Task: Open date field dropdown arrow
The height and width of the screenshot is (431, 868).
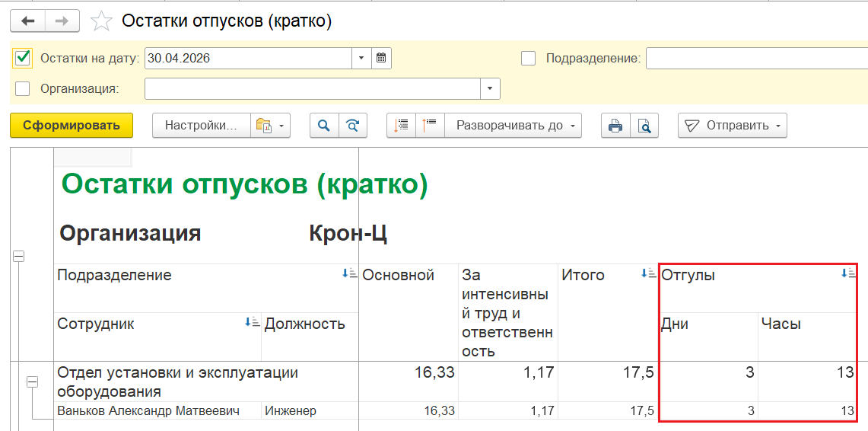Action: tap(361, 58)
